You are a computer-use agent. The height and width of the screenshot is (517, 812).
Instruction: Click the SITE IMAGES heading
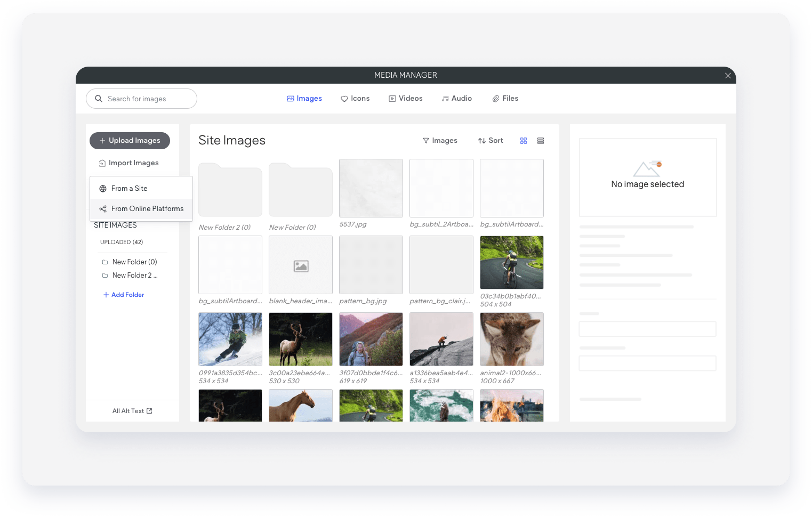(x=115, y=225)
